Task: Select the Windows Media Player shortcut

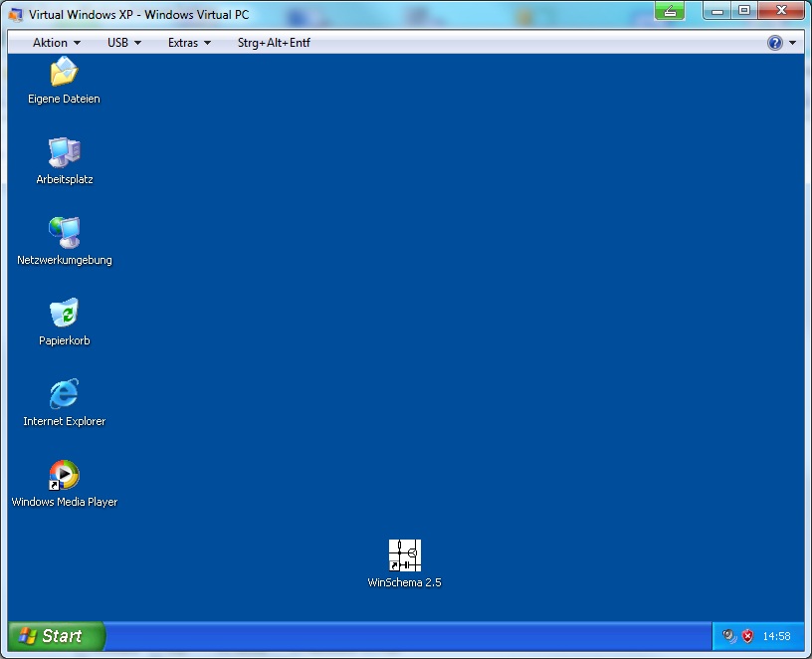Action: [64, 475]
